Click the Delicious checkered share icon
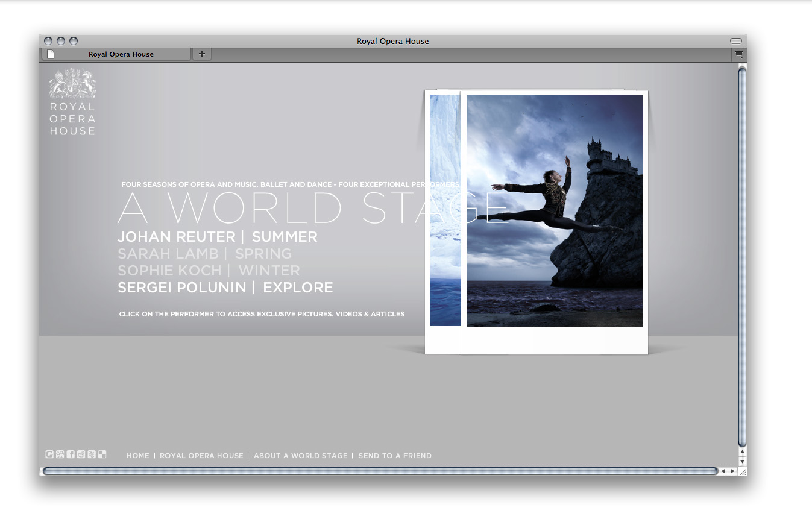The height and width of the screenshot is (522, 812). click(x=102, y=454)
